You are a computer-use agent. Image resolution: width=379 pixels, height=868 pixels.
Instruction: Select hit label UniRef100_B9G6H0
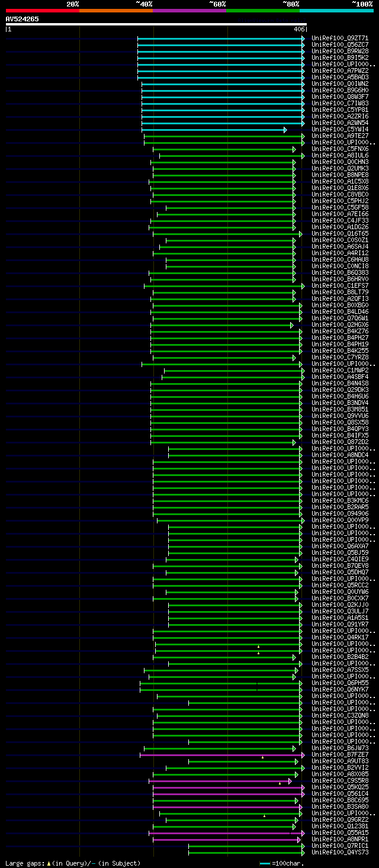[340, 91]
